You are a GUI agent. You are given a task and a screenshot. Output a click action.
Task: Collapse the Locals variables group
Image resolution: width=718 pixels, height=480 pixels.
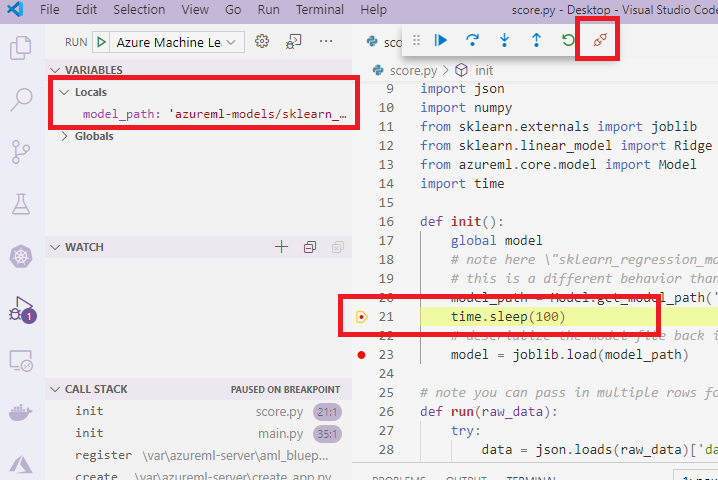(x=65, y=92)
